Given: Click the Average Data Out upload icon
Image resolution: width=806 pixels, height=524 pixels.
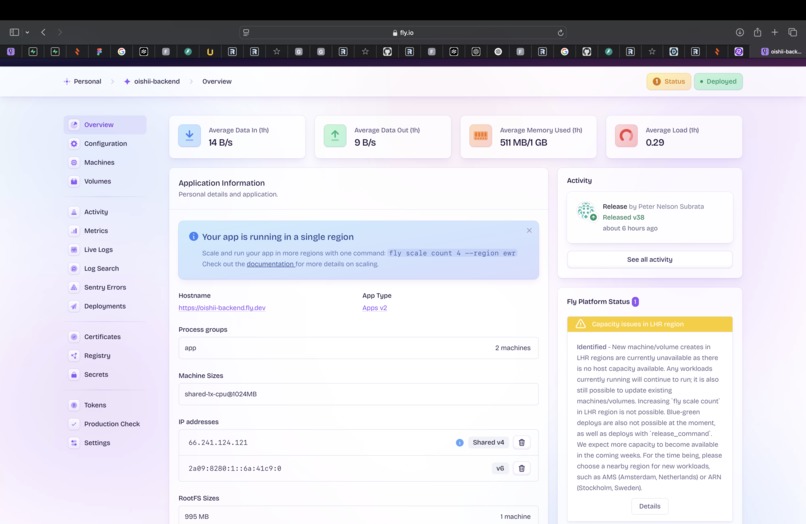Looking at the screenshot, I should (x=335, y=136).
